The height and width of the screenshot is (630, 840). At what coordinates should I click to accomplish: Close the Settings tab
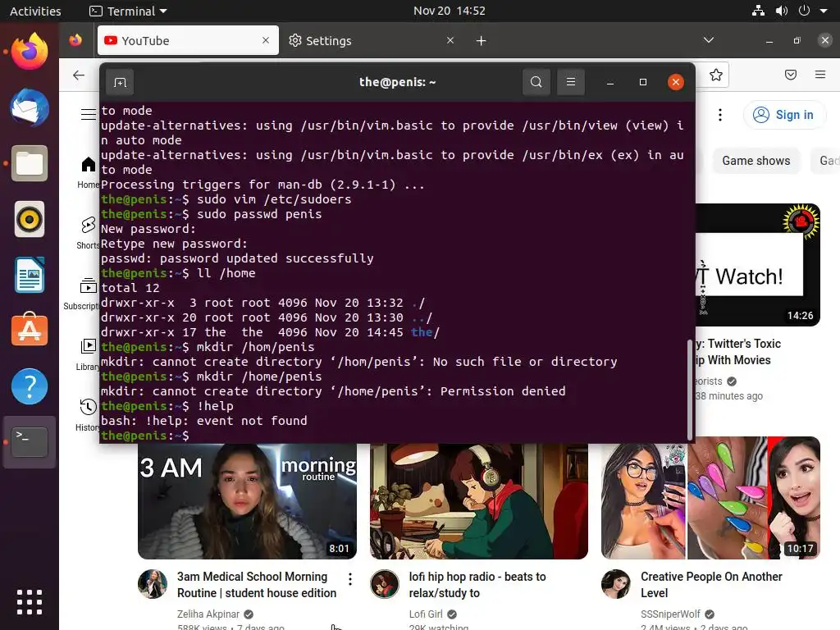450,40
